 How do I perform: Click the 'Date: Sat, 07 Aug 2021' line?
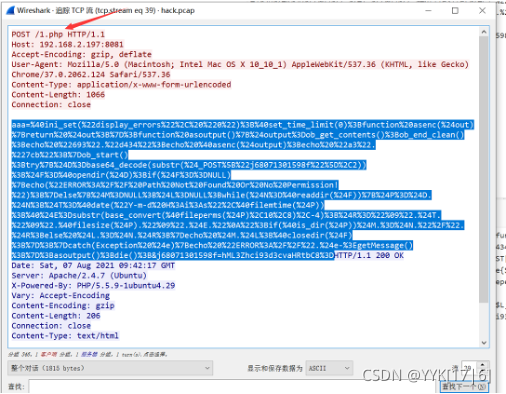tap(93, 266)
